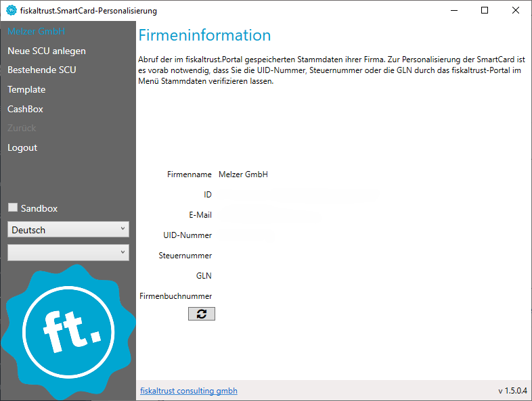This screenshot has height=401, width=532.
Task: Click the fiskaltrust app icon in title bar
Action: coord(12,11)
